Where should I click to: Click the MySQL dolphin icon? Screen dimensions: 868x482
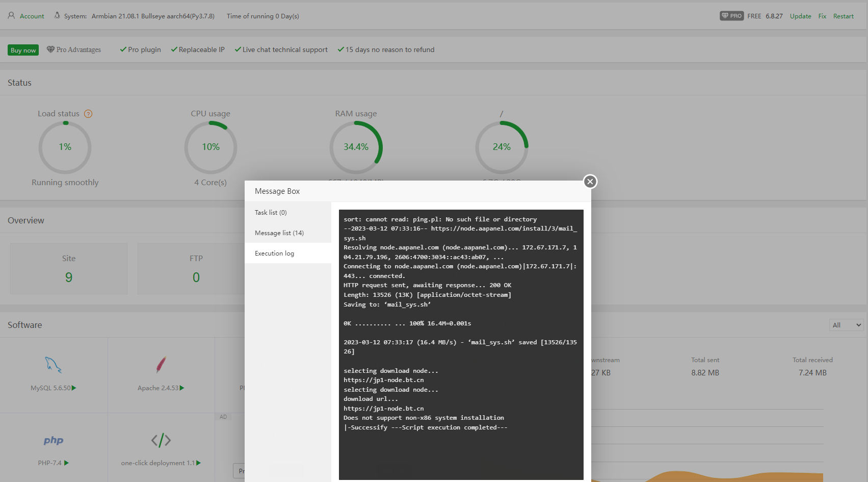(53, 365)
